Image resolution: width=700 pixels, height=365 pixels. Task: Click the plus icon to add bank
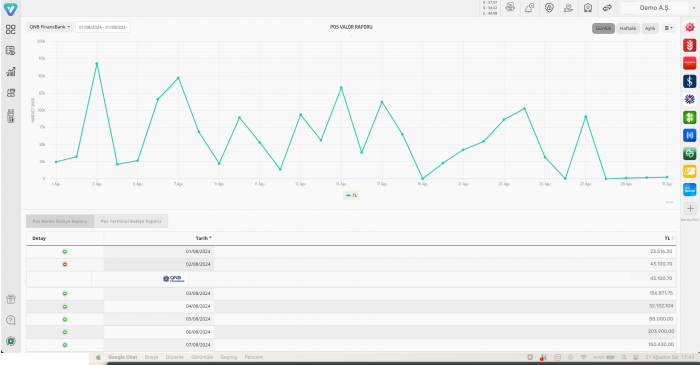click(x=690, y=208)
